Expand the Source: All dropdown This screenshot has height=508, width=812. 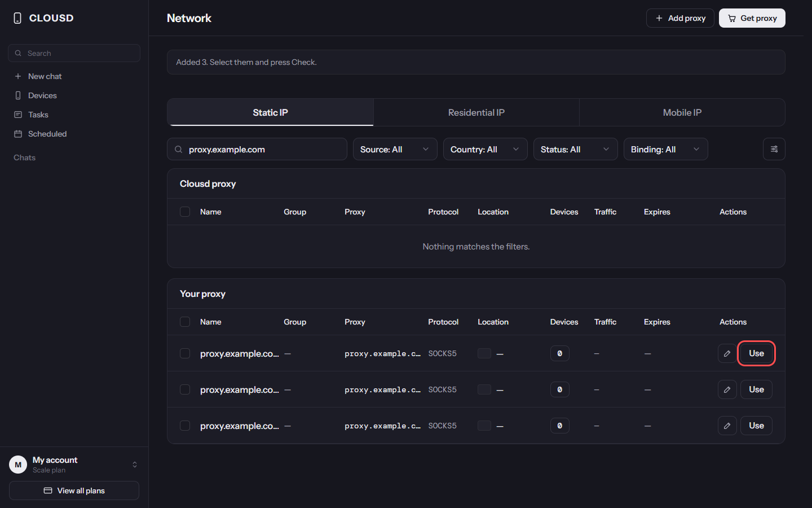(395, 149)
